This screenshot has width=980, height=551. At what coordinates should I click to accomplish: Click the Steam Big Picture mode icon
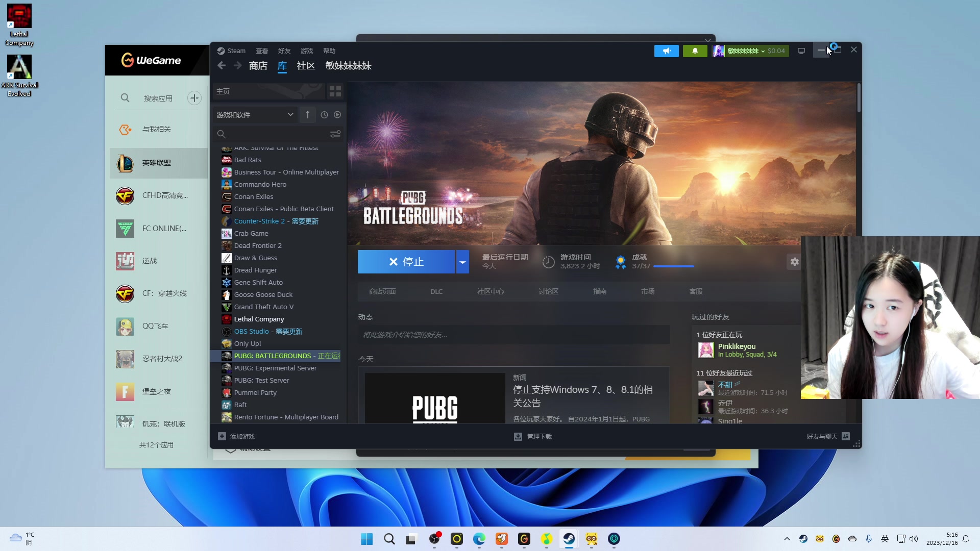[x=801, y=51]
